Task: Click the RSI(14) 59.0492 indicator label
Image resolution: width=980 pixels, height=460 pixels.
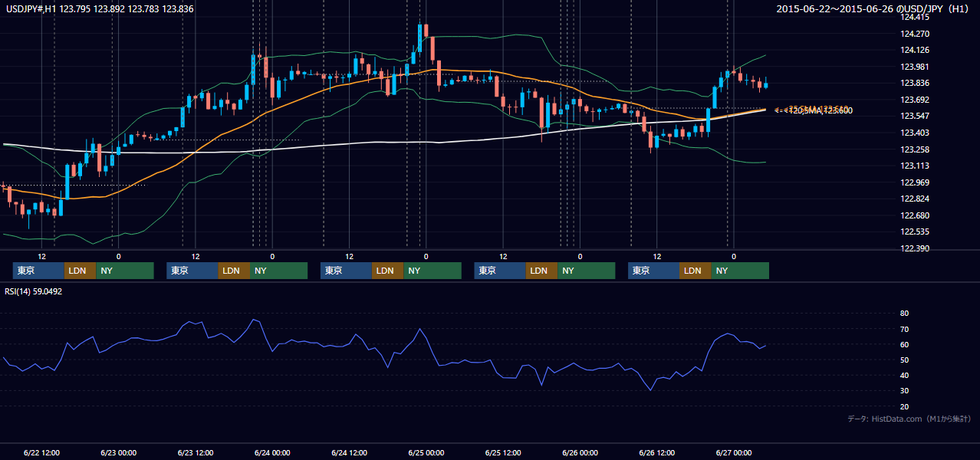Action: coord(34,291)
